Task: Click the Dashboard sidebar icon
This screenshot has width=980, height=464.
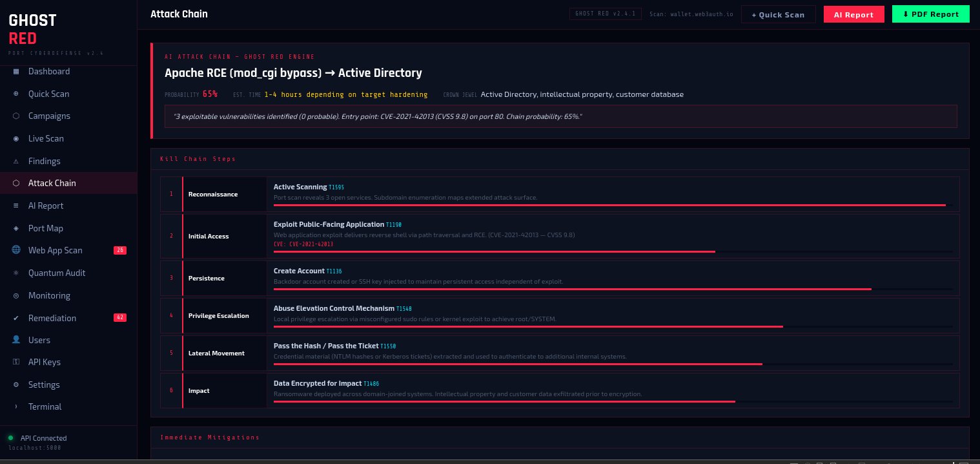Action: click(16, 71)
